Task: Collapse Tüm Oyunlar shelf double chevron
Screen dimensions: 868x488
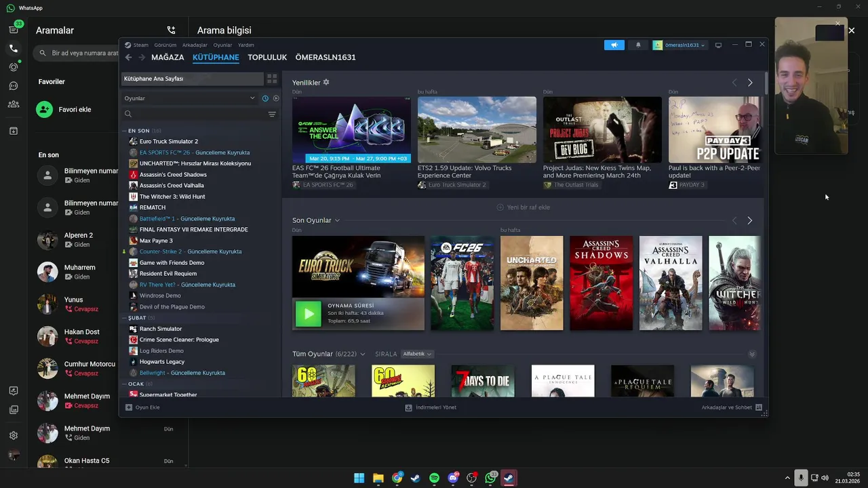Action: [752, 354]
